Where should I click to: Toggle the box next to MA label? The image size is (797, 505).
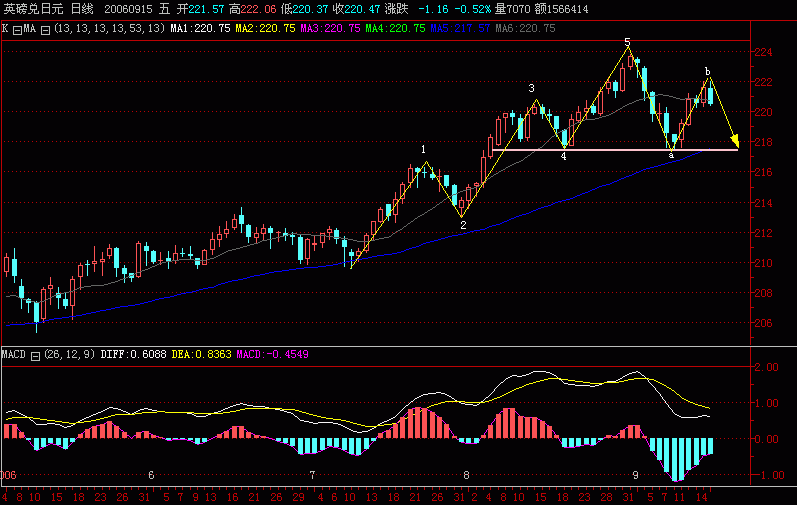(45, 30)
